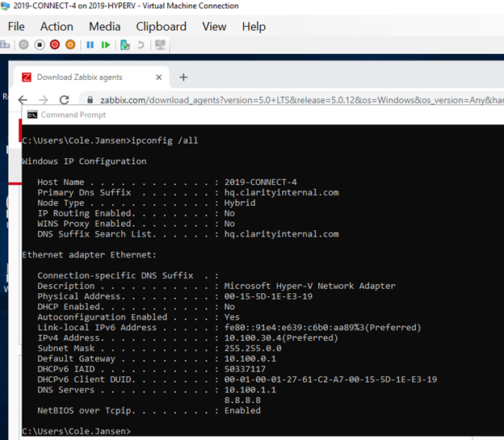The image size is (504, 440).
Task: Click the DNS Suffix Search List value
Action: click(x=282, y=233)
